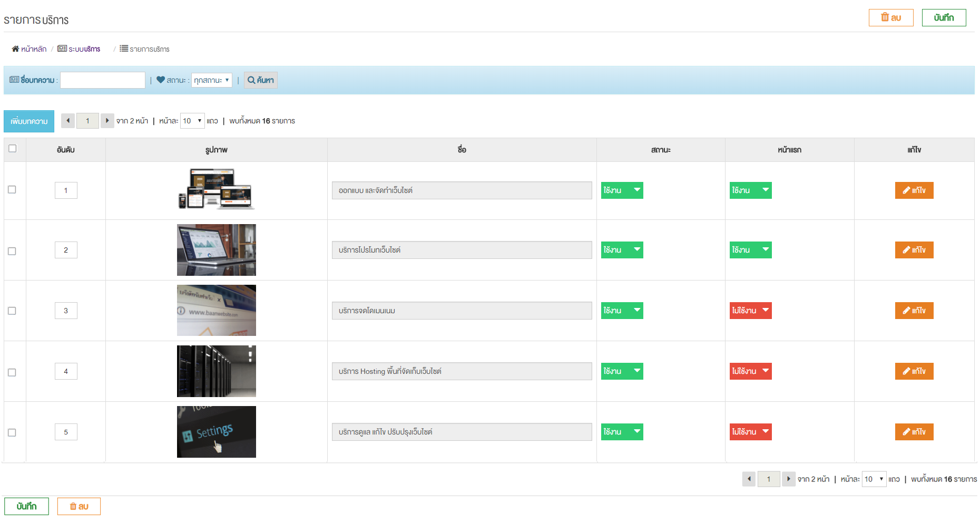Open status dropdown for row 5
The height and width of the screenshot is (521, 980).
622,432
